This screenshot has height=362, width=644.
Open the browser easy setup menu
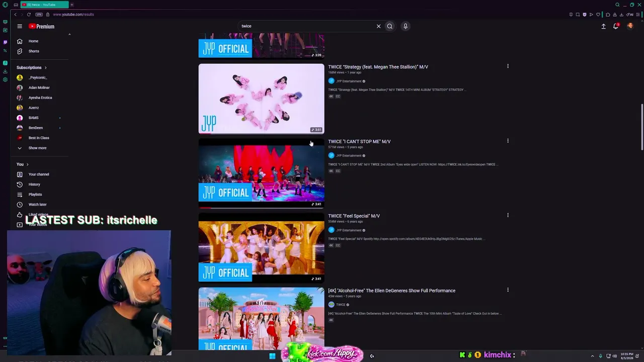tap(637, 15)
